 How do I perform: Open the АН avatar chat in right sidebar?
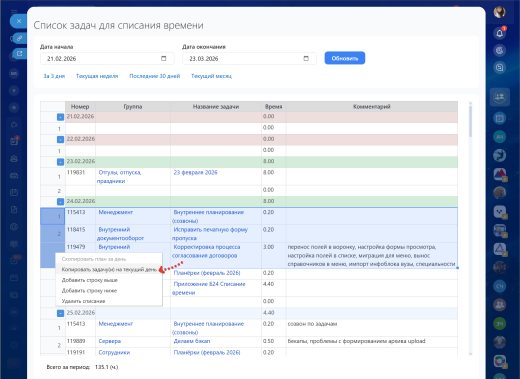(x=499, y=137)
